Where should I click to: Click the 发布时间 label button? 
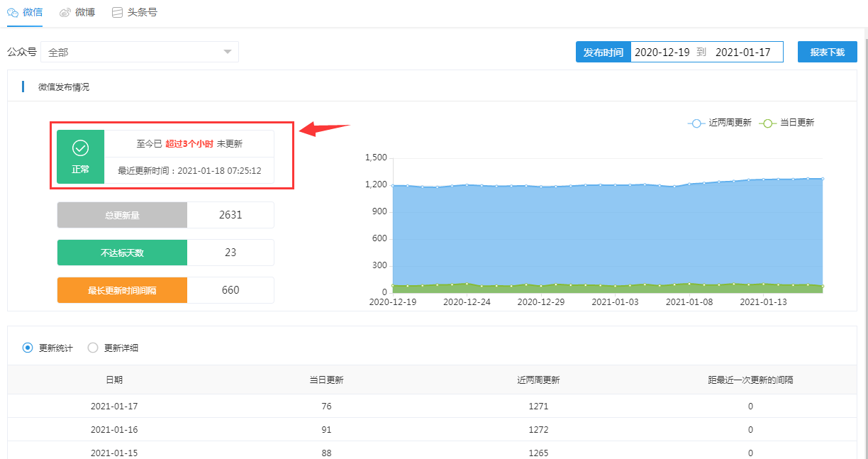tap(603, 52)
